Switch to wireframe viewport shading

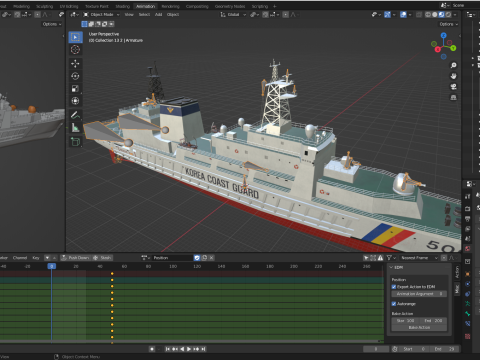click(x=428, y=15)
